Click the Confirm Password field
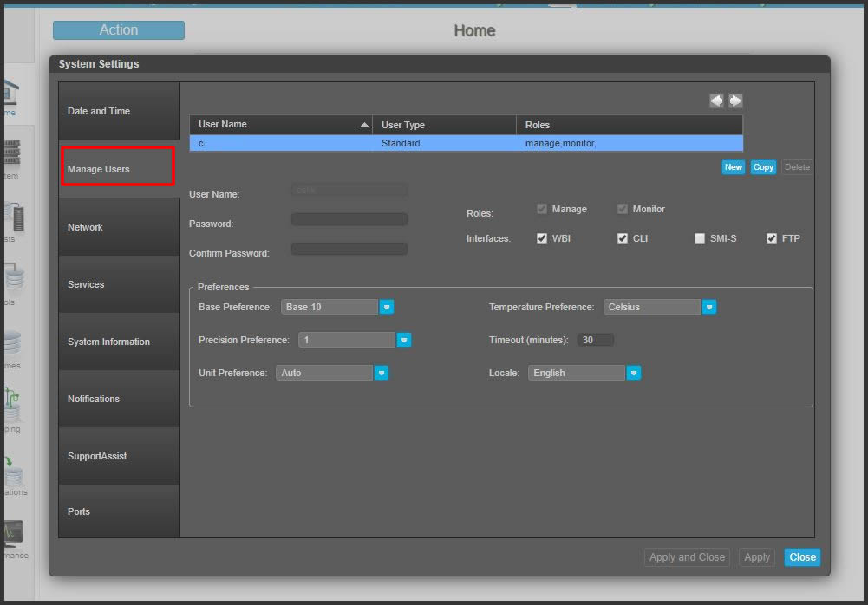This screenshot has width=868, height=605. click(349, 249)
